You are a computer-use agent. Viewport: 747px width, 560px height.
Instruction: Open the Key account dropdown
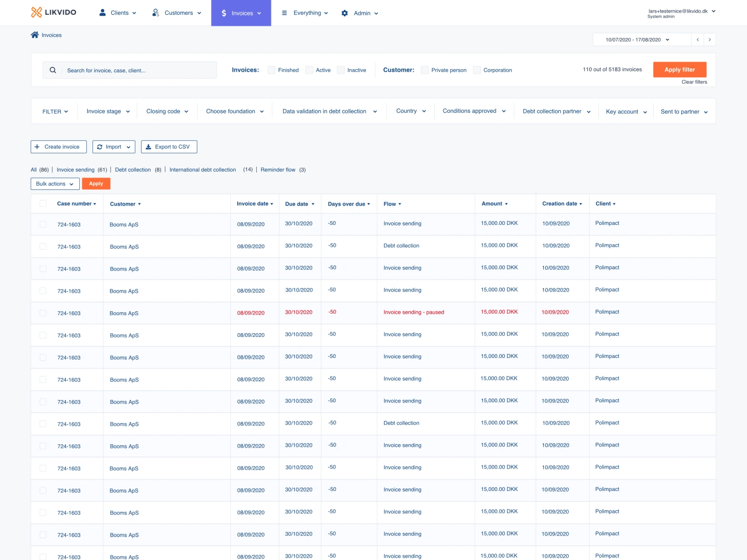(626, 112)
